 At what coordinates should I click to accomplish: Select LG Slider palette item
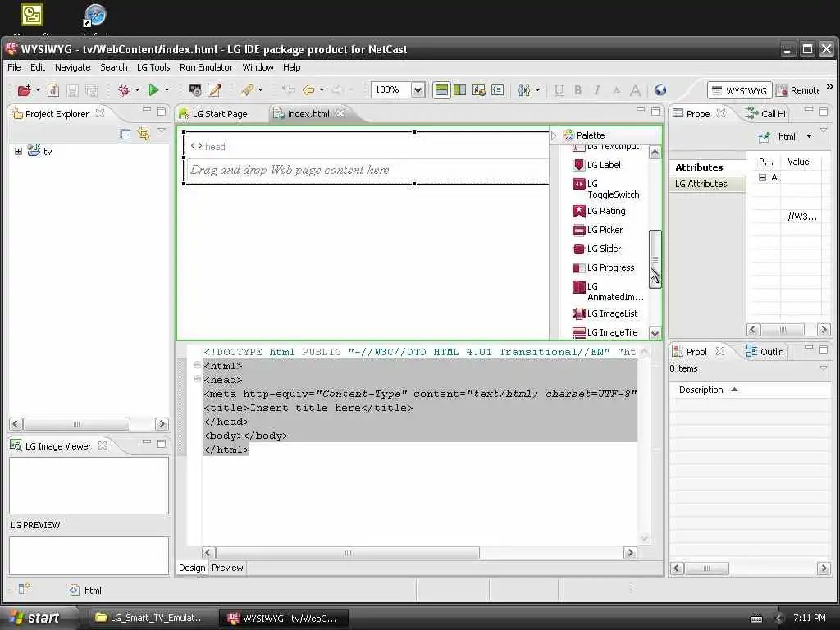(x=597, y=249)
